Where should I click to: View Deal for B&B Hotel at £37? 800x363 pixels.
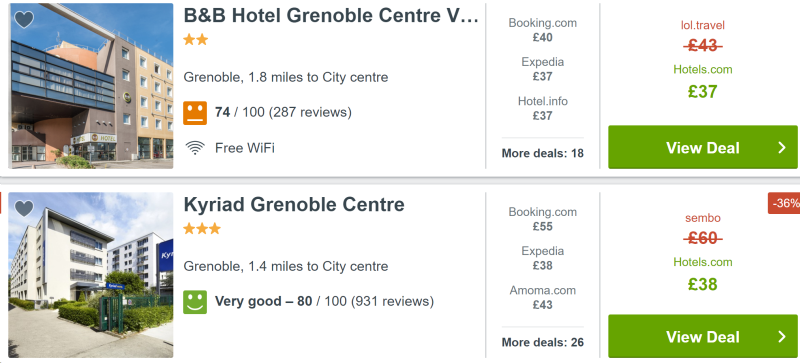tap(703, 147)
